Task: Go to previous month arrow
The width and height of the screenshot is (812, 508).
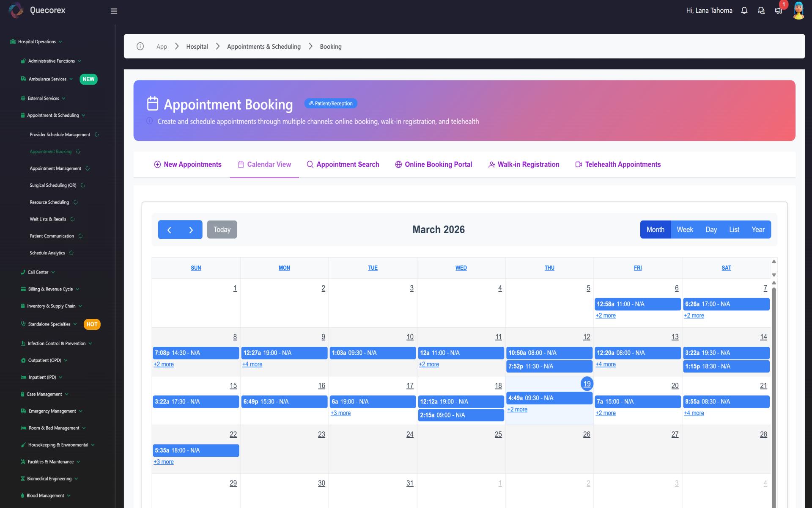Action: 169,229
